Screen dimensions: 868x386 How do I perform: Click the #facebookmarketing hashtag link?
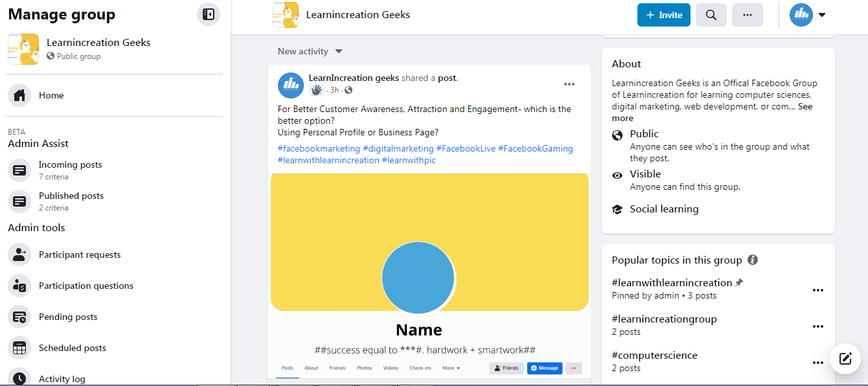pos(319,148)
